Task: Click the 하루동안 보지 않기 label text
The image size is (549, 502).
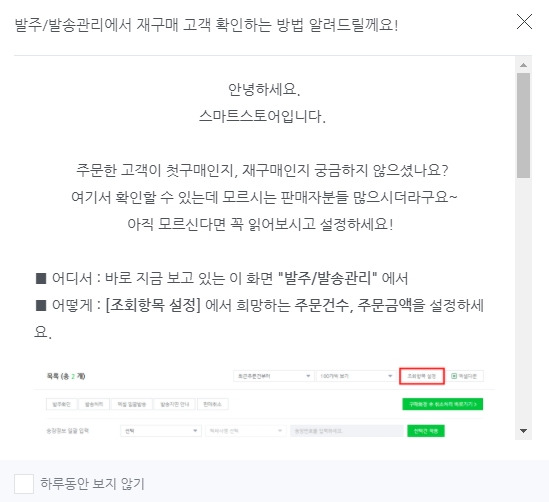Action: pos(92,483)
